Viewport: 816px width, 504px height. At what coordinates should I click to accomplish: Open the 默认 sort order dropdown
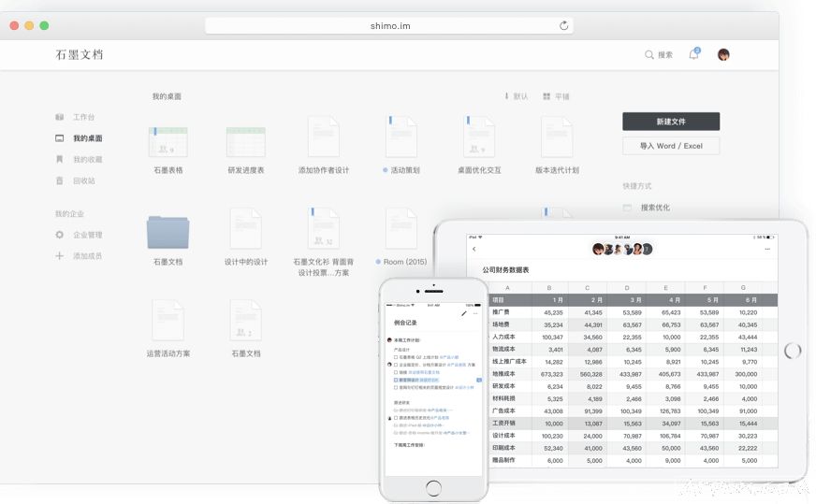pyautogui.click(x=516, y=96)
